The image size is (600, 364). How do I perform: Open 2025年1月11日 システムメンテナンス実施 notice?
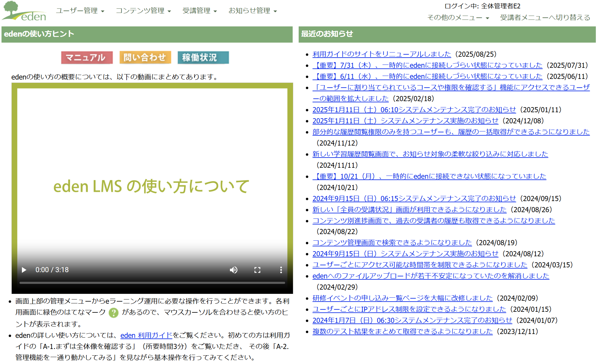(406, 121)
